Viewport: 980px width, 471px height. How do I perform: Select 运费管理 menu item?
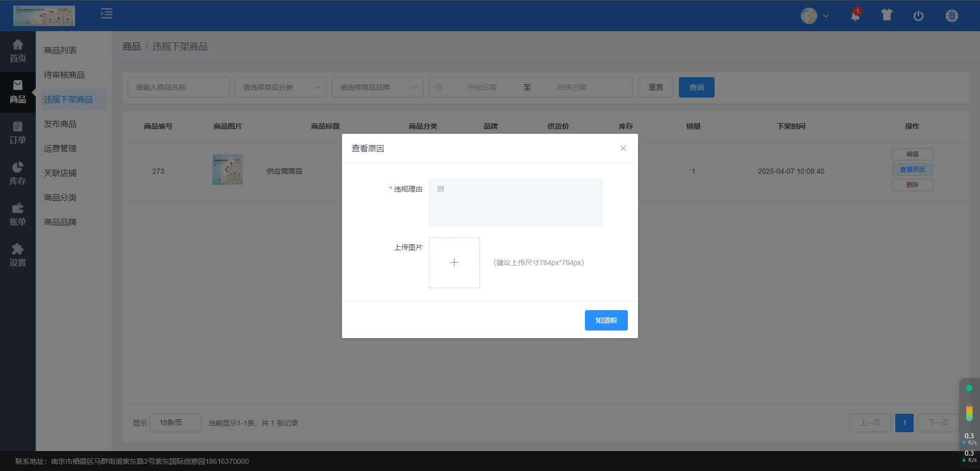click(60, 149)
